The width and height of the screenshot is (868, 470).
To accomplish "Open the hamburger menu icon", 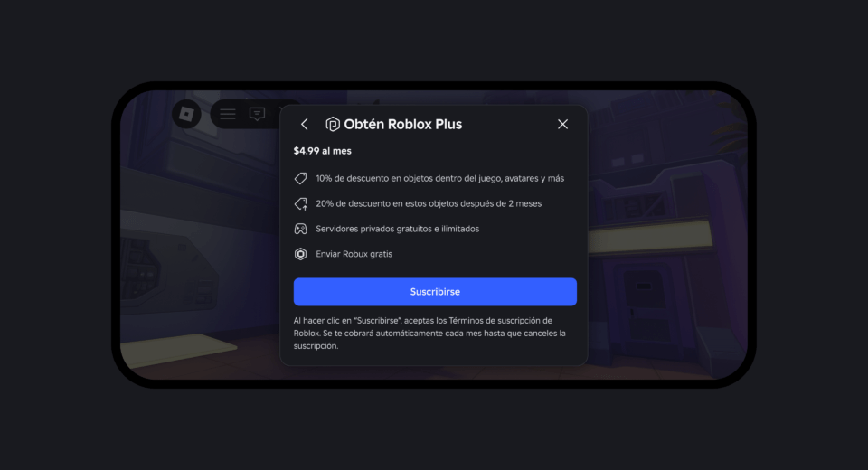I will point(228,114).
